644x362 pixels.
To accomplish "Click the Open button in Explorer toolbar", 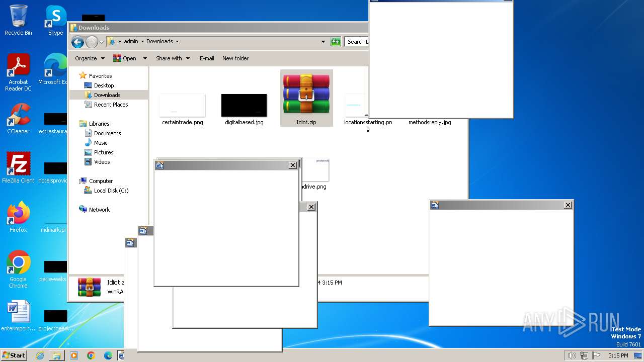I will tap(125, 58).
